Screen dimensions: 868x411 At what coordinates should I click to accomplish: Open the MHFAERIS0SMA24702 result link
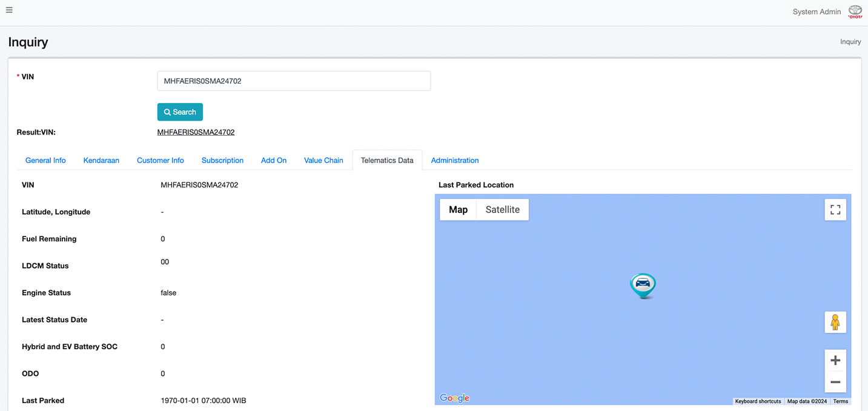click(196, 132)
